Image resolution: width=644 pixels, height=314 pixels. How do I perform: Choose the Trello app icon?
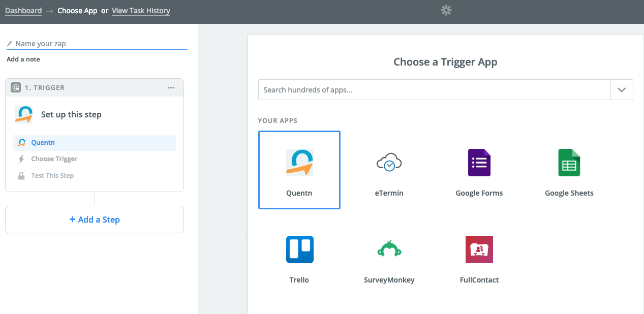(x=299, y=249)
